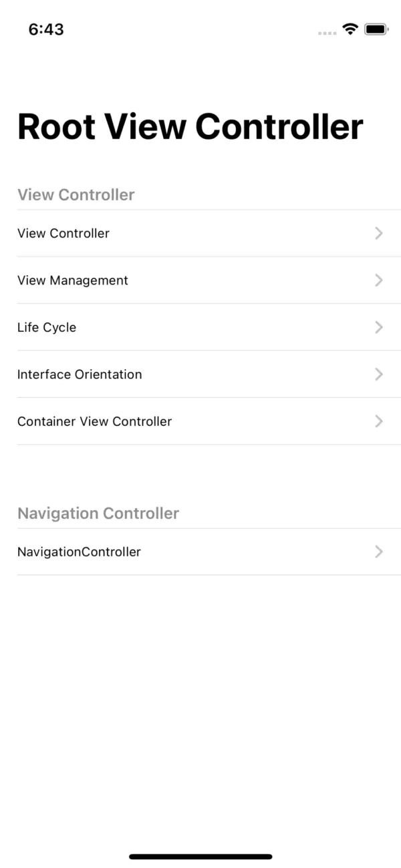Choose the Interface Orientation row
The width and height of the screenshot is (401, 868).
(200, 375)
